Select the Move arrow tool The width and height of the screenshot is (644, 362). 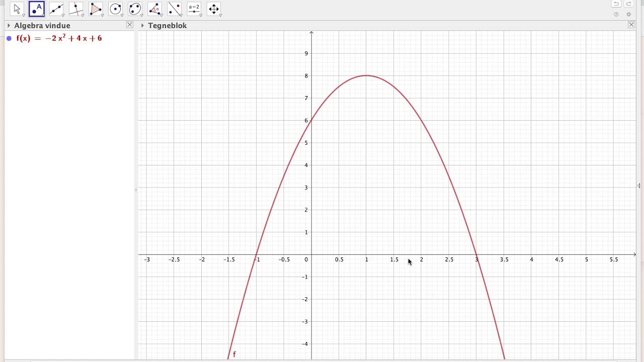(17, 9)
